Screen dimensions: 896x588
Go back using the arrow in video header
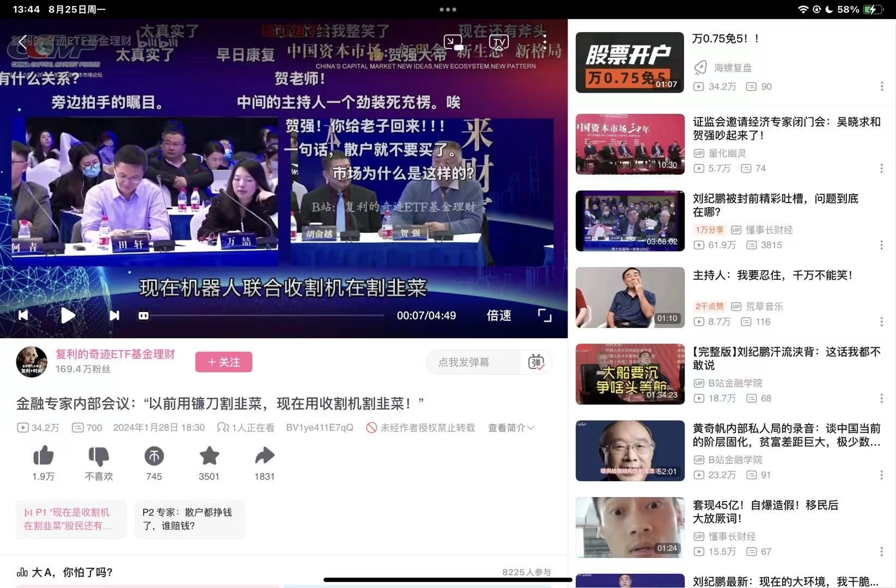pos(22,42)
